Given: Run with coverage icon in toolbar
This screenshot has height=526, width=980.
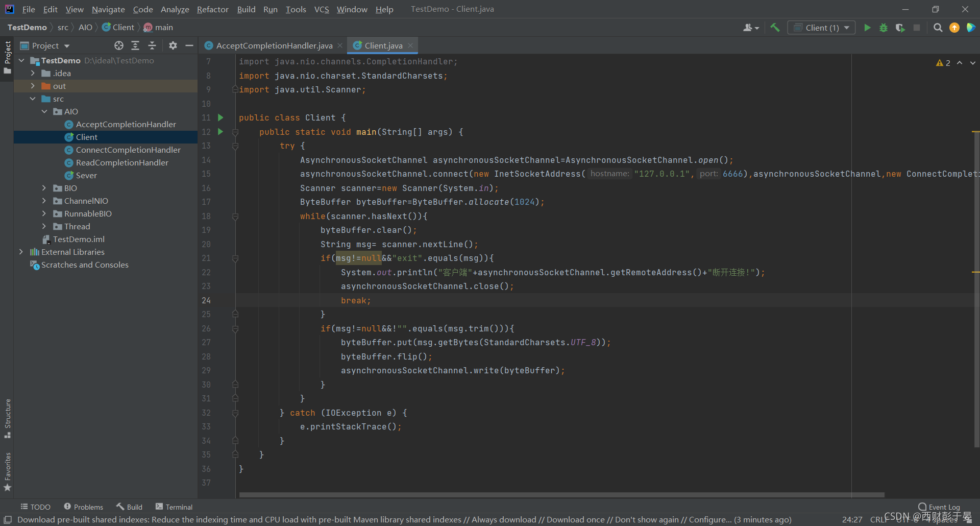Looking at the screenshot, I should point(900,28).
